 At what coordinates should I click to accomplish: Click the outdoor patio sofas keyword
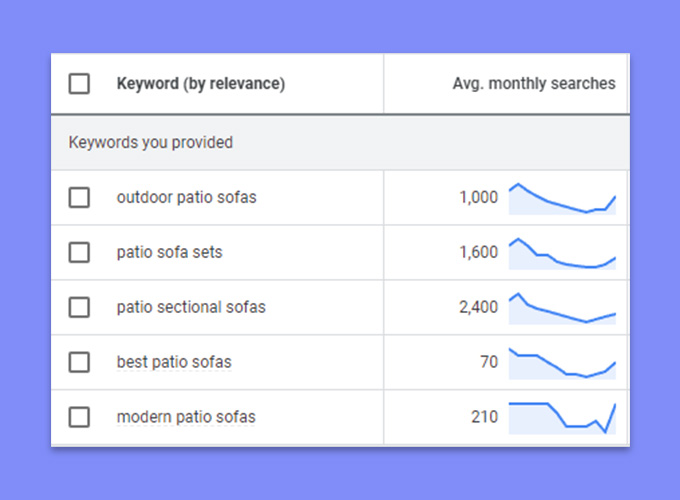tap(186, 197)
